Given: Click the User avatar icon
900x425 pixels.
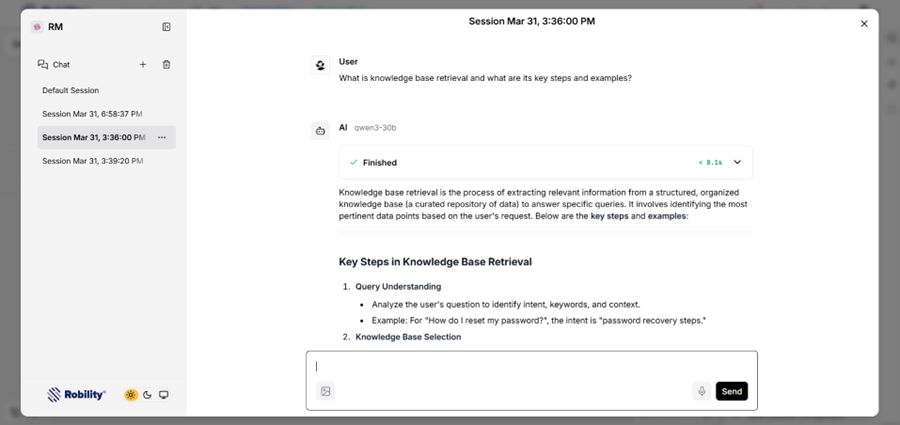Looking at the screenshot, I should click(320, 66).
